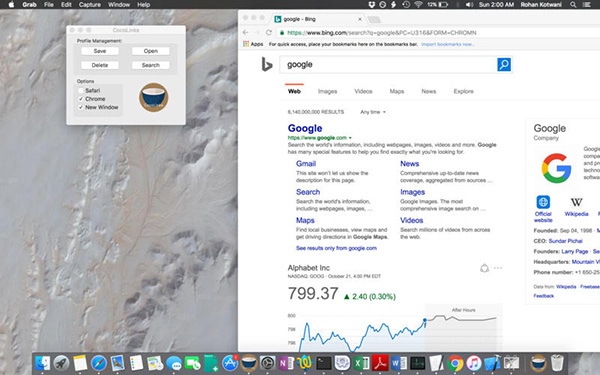Select the 'google - Bing' browser tab
The image size is (600, 375).
point(318,19)
